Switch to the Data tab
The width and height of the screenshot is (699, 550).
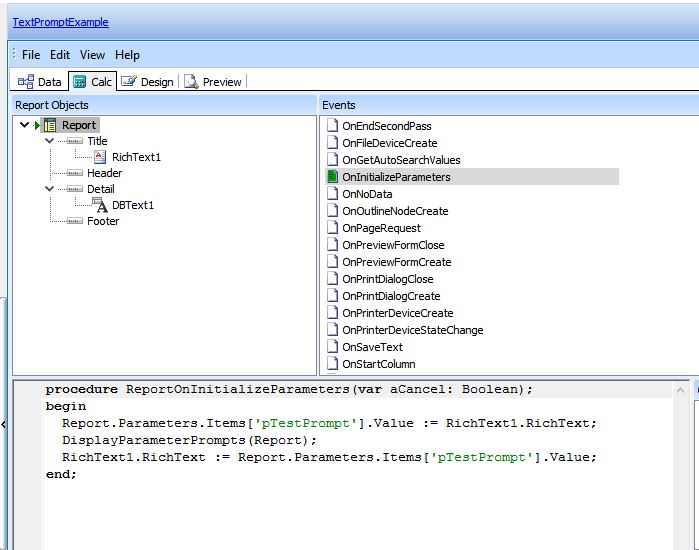[40, 82]
